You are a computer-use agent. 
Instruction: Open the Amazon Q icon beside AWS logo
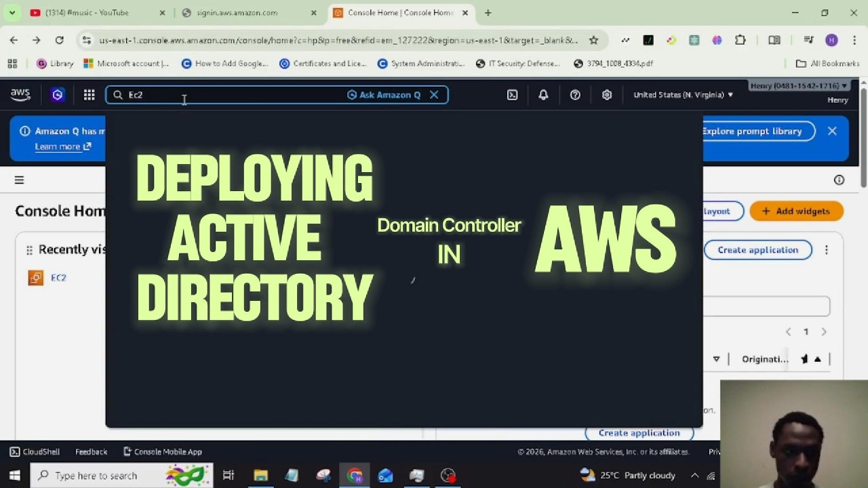(57, 95)
